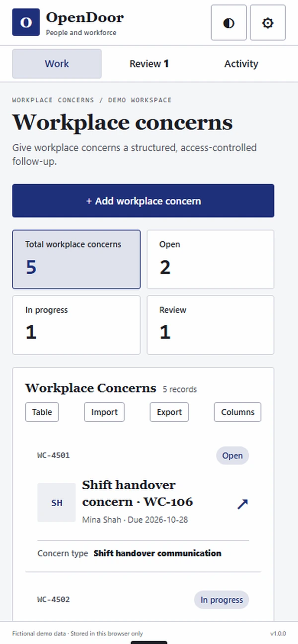Open settings with the gear icon
The height and width of the screenshot is (644, 298).
pos(268,22)
